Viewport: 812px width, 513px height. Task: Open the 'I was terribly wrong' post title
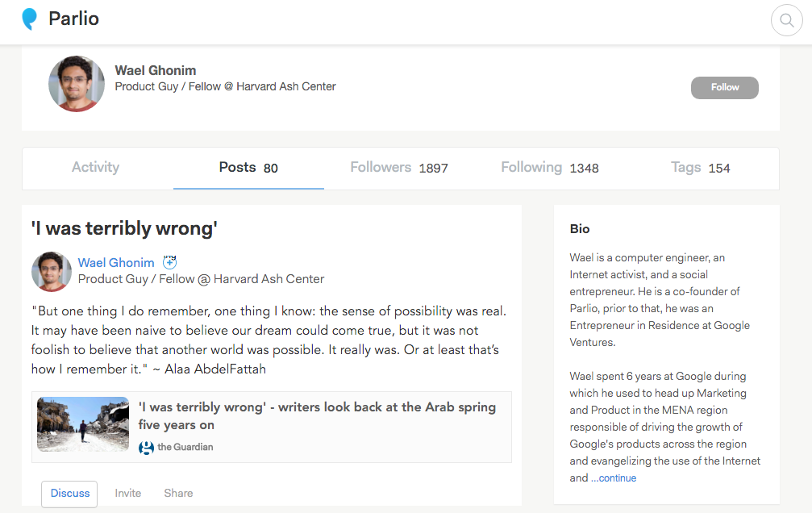tap(124, 229)
